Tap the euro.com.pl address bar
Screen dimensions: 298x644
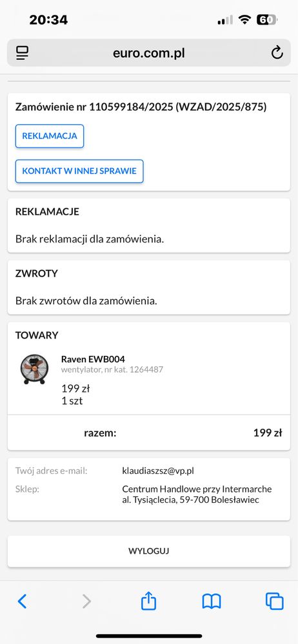tap(149, 53)
